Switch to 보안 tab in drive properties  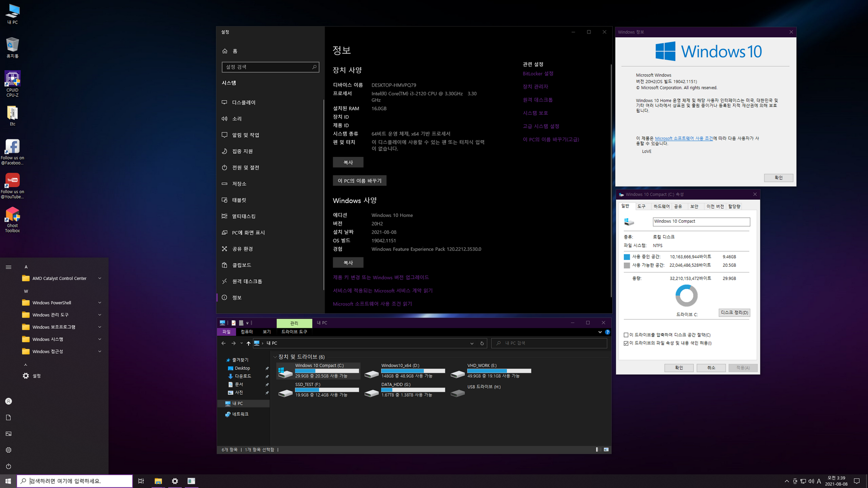point(694,206)
